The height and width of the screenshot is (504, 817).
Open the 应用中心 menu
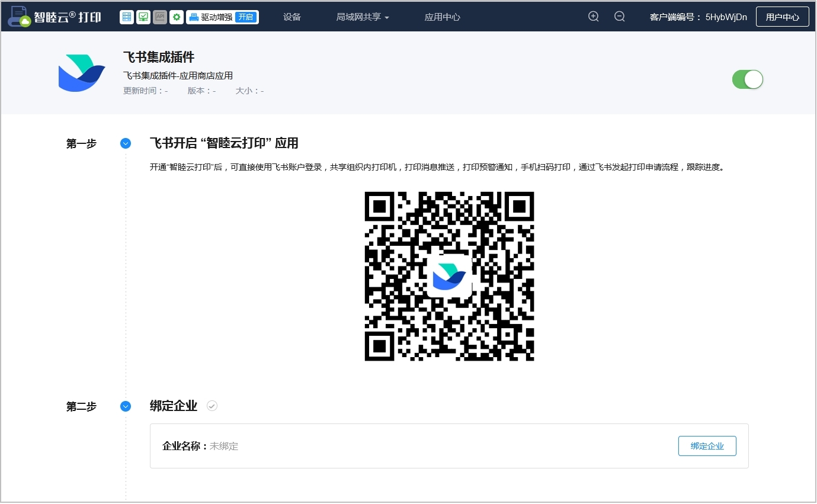coord(443,17)
